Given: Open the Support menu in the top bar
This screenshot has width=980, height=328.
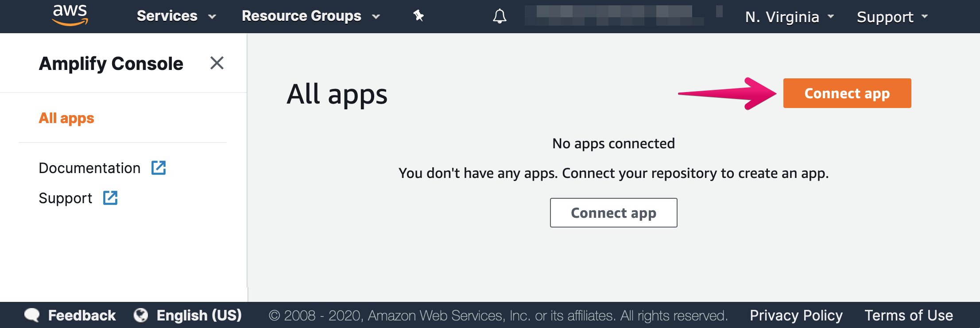Looking at the screenshot, I should point(892,17).
